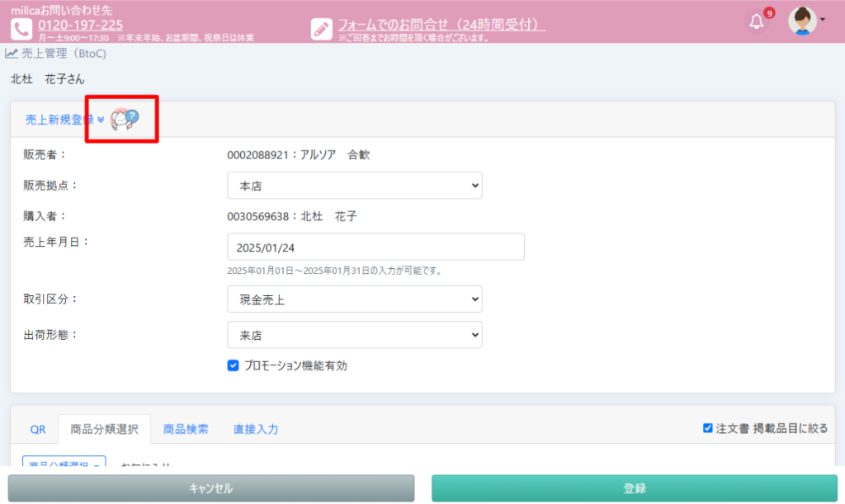Open the 取引区分 dropdown showing 現金売上
Viewport: 845px width, 504px height.
[354, 299]
